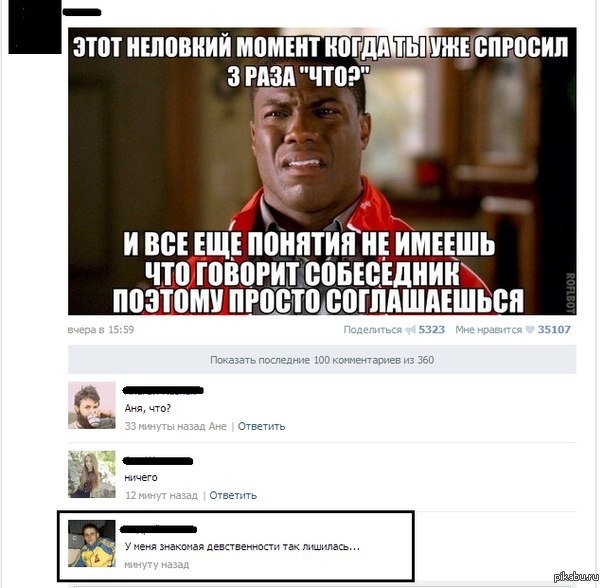The width and height of the screenshot is (604, 588).
Task: Click the redacted name above 'ничего' comment
Action: 158,461
